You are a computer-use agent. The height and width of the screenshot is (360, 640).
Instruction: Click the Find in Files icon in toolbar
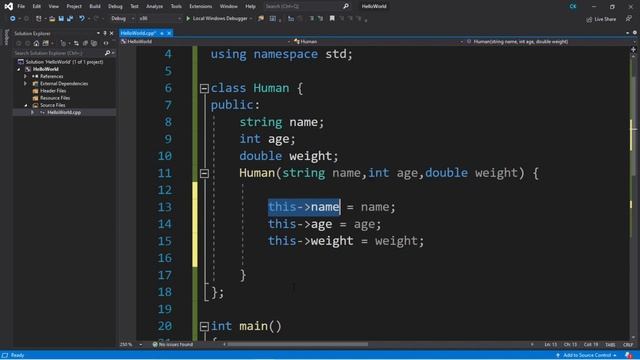(261, 18)
